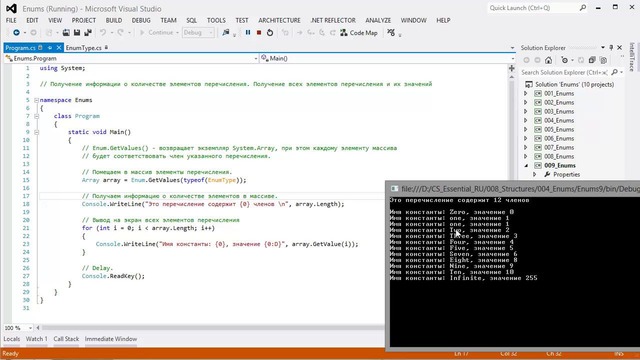
Task: Open the Code Map button
Action: pyautogui.click(x=359, y=33)
